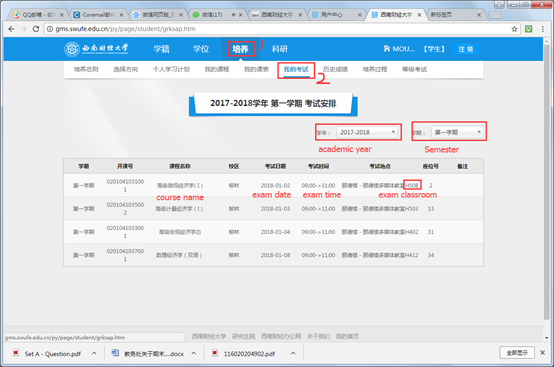The image size is (554, 367).
Task: Click the university logo in header
Action: (x=96, y=49)
